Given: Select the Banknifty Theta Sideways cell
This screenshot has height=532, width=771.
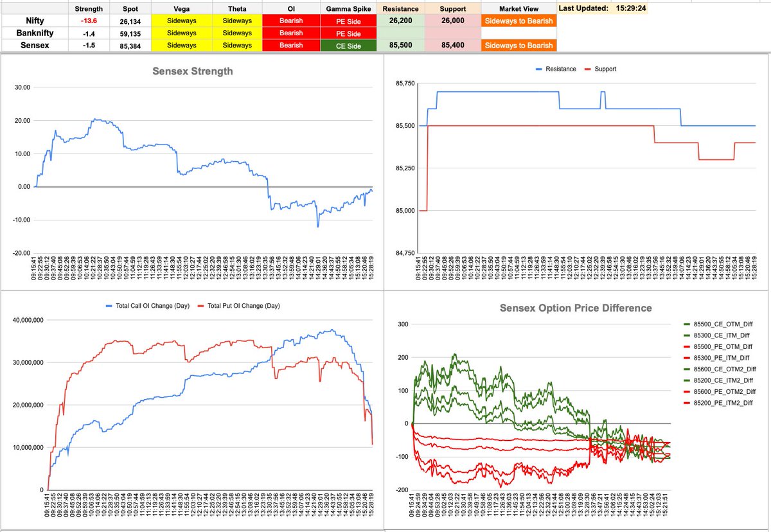Looking at the screenshot, I should (x=236, y=33).
